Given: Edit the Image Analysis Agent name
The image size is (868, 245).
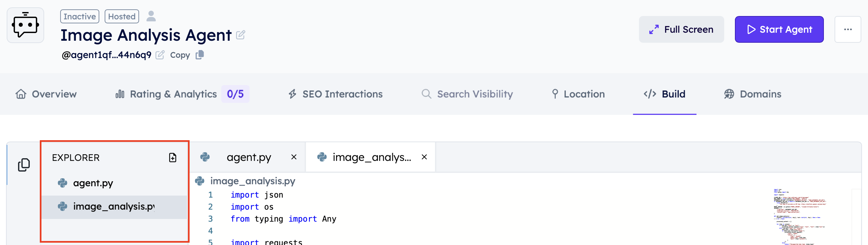Looking at the screenshot, I should [x=240, y=35].
